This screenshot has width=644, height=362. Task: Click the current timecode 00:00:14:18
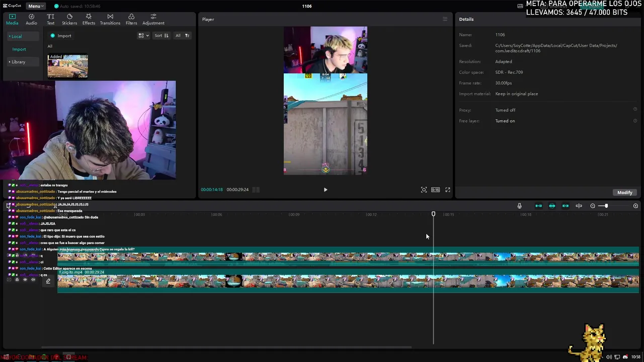pos(211,190)
